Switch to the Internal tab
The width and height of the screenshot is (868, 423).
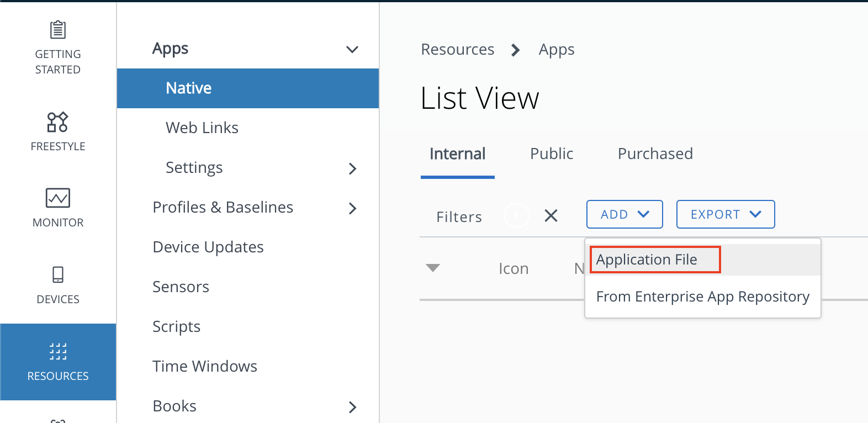[x=458, y=154]
